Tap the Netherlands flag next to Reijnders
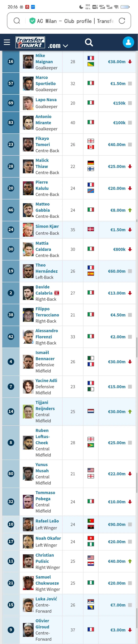 [91, 411]
